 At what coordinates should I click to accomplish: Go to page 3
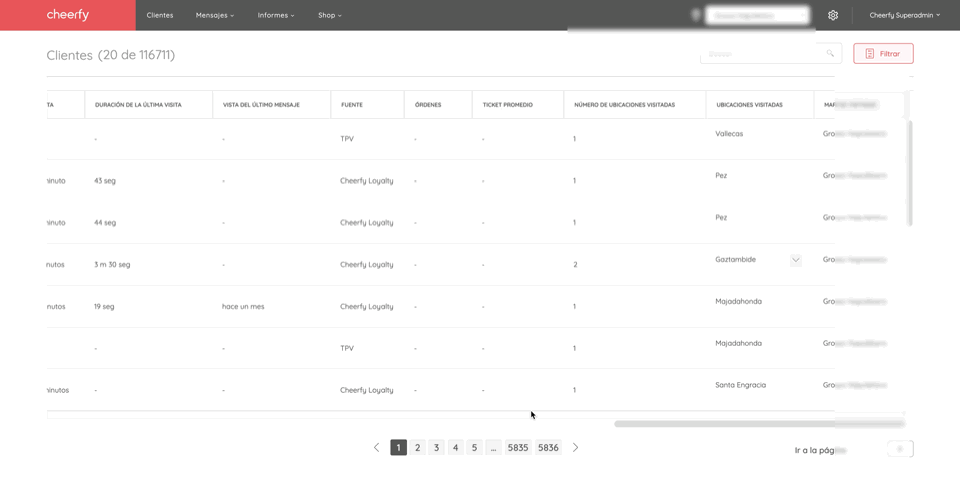click(x=437, y=448)
